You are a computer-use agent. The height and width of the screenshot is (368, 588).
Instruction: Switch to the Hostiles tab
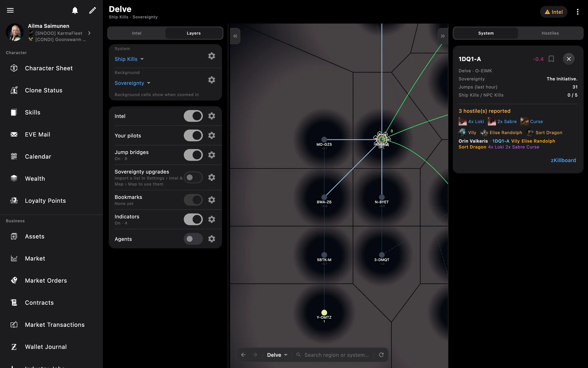550,33
